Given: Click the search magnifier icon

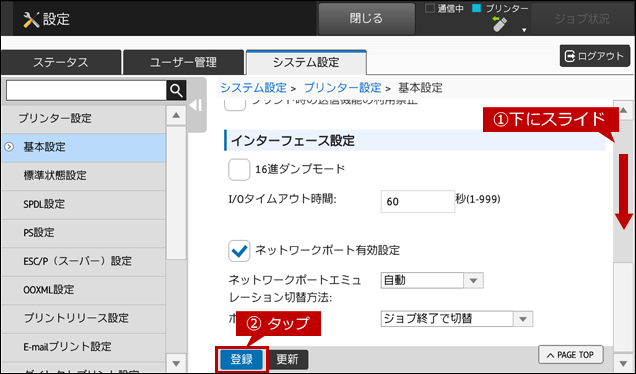Looking at the screenshot, I should [x=176, y=90].
